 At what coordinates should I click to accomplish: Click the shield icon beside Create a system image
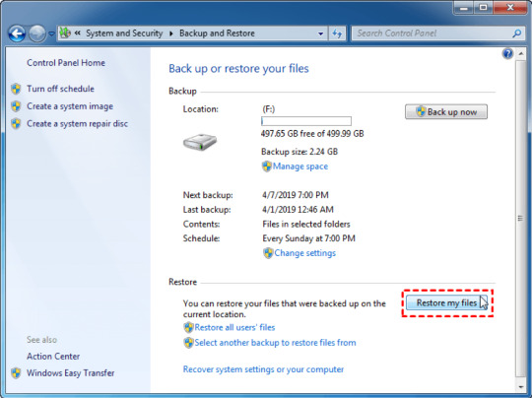pos(16,106)
